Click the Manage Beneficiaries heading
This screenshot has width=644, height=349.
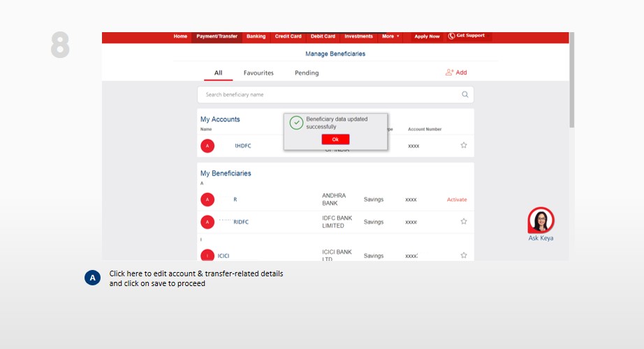coord(335,54)
